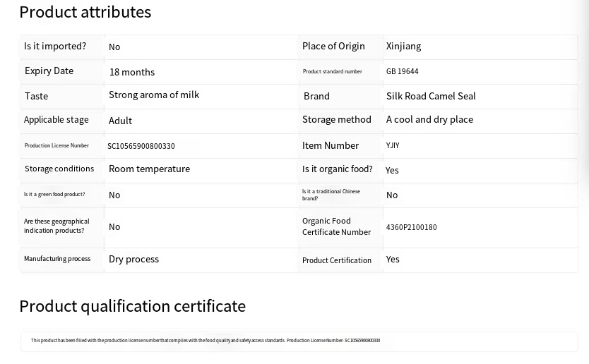589x364 pixels.
Task: Click the production license compliance statement text
Action: 205,341
